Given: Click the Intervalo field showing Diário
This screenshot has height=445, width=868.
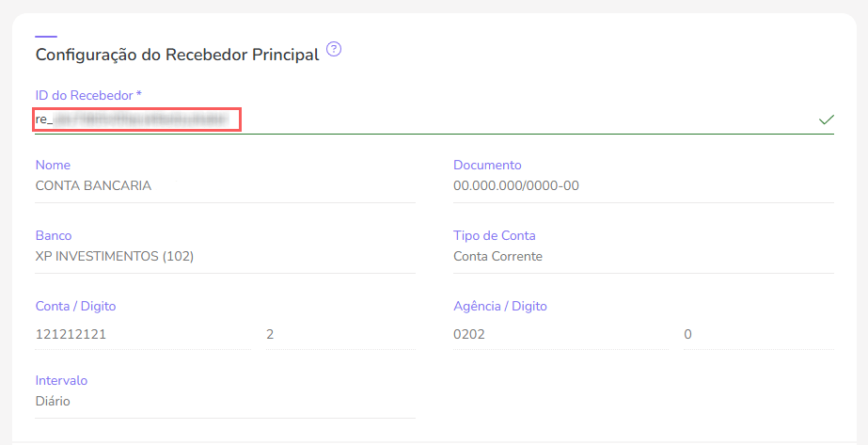Looking at the screenshot, I should coord(225,402).
